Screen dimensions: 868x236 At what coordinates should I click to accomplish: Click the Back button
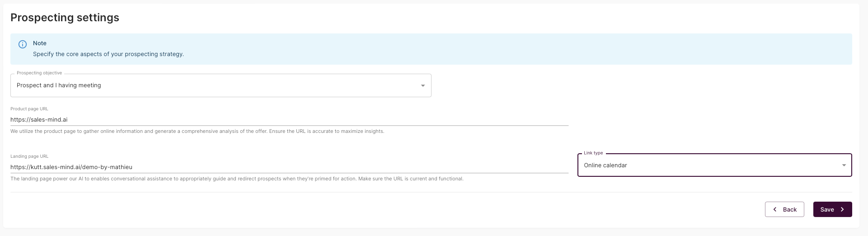coord(784,209)
